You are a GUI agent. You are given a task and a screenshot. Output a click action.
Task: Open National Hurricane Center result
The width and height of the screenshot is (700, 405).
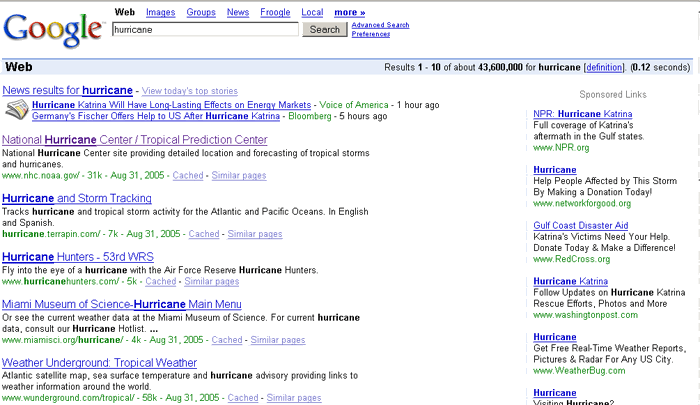pos(135,140)
